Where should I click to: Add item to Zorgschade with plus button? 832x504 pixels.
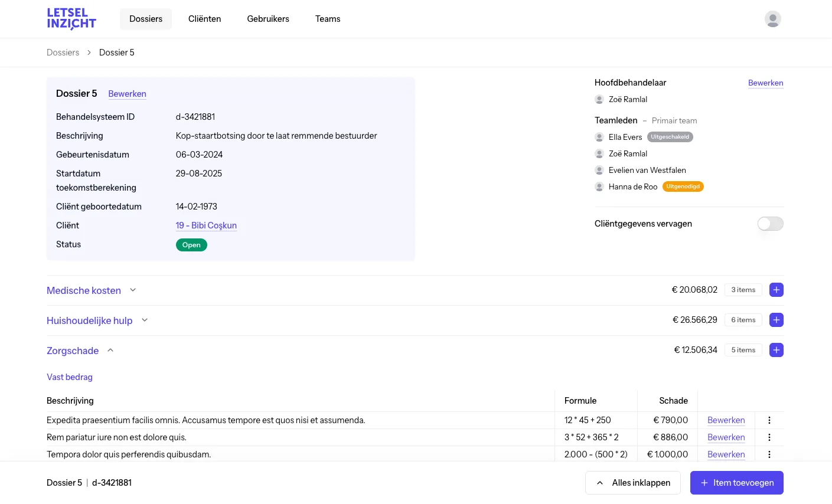pyautogui.click(x=776, y=350)
